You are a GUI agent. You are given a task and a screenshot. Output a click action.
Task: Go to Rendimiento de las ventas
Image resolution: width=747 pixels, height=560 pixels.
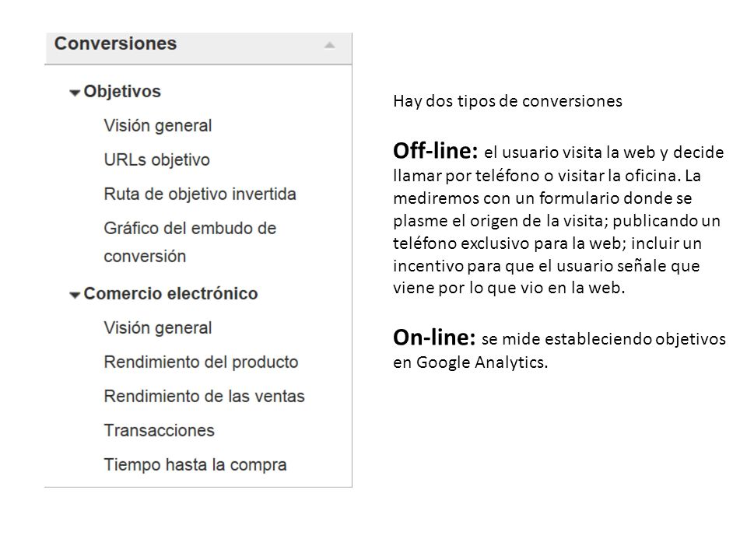205,397
